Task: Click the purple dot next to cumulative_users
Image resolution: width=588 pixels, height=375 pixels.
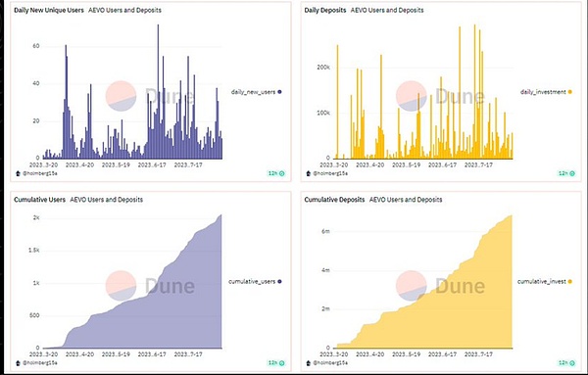Action: [x=279, y=281]
